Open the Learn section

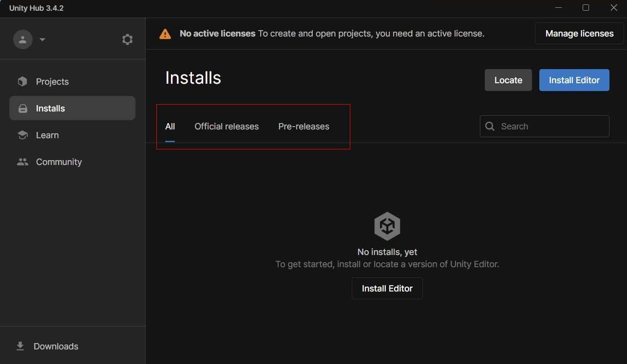[72, 135]
